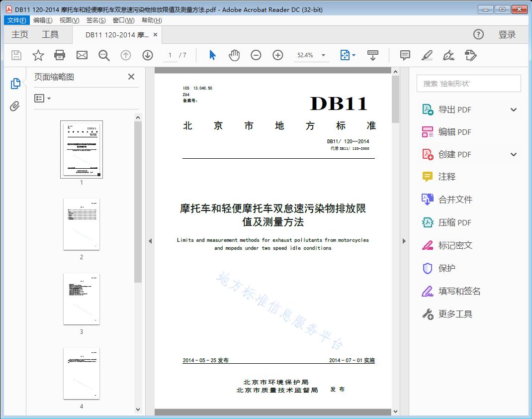
Task: Toggle presentation reading mode from the toolbar
Action: [x=373, y=55]
